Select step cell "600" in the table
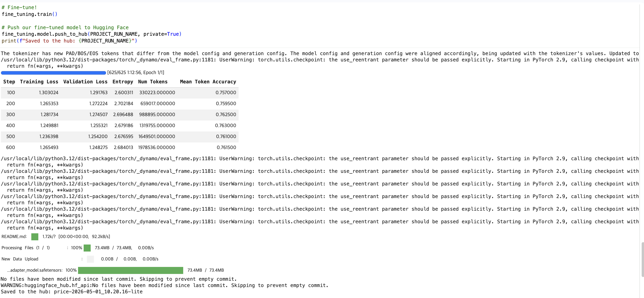 tap(11, 147)
